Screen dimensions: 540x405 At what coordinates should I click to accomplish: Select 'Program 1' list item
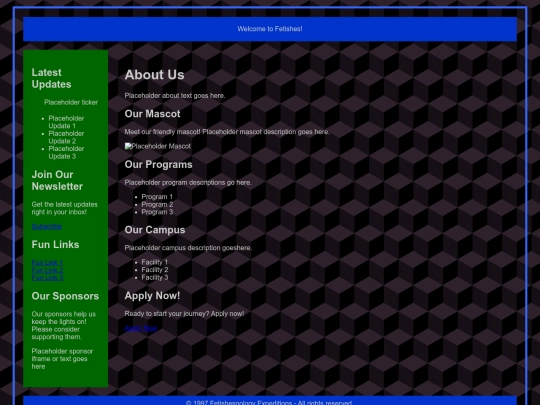tap(157, 197)
